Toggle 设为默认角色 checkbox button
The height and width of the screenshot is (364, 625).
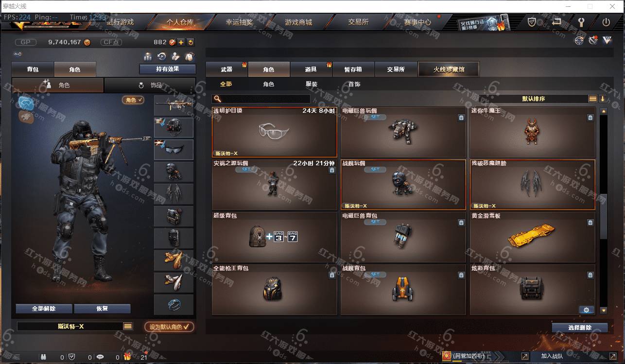[x=169, y=327]
